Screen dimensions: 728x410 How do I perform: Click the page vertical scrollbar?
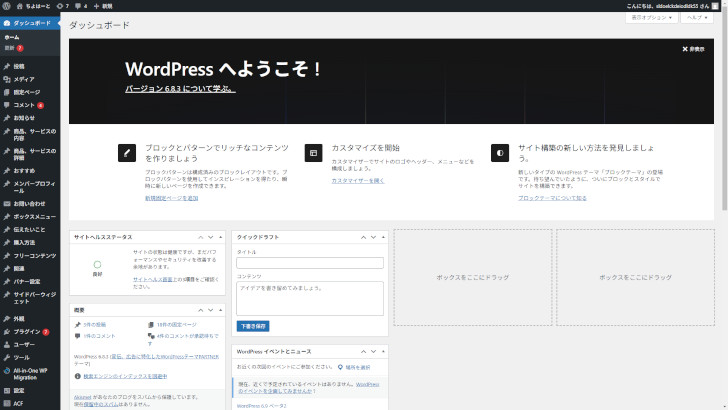click(724, 111)
